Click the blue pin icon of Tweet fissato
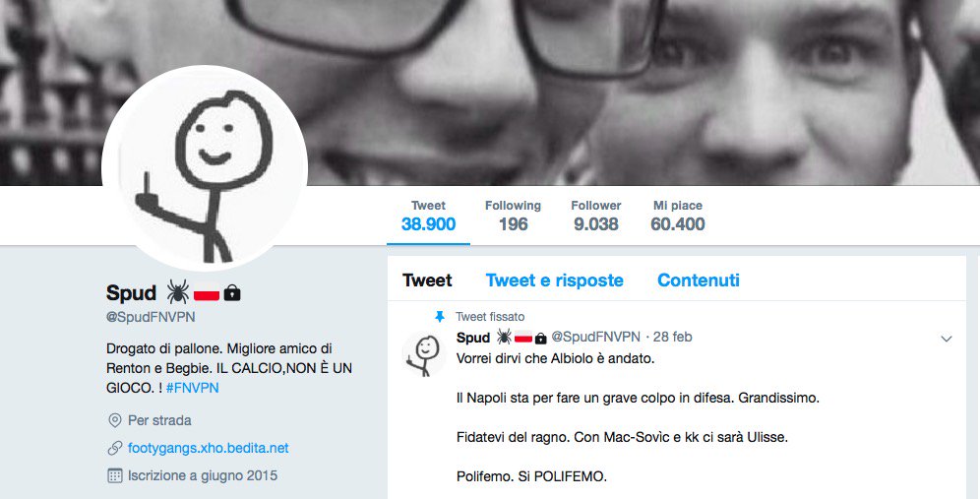Screen dimensions: 980x499 [440, 317]
